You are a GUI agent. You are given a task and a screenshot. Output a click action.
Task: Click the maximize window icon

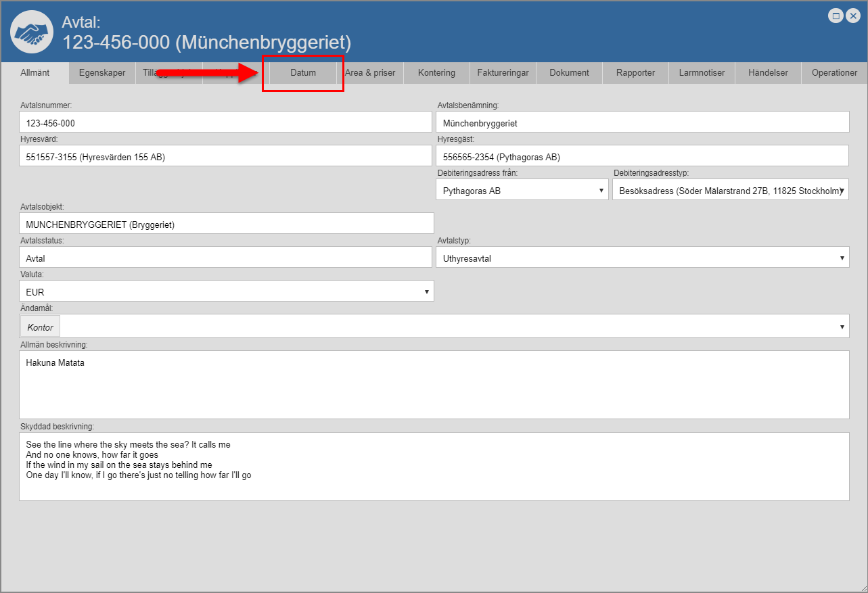coord(836,16)
